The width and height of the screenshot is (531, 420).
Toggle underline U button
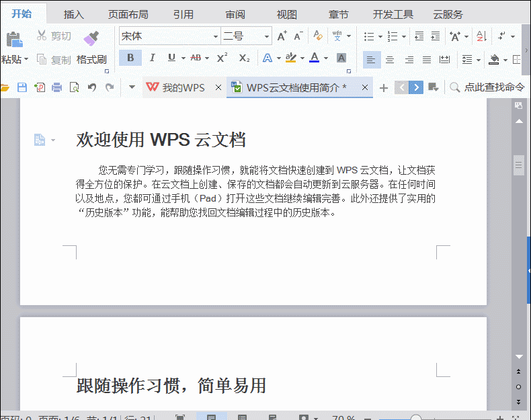[171, 58]
